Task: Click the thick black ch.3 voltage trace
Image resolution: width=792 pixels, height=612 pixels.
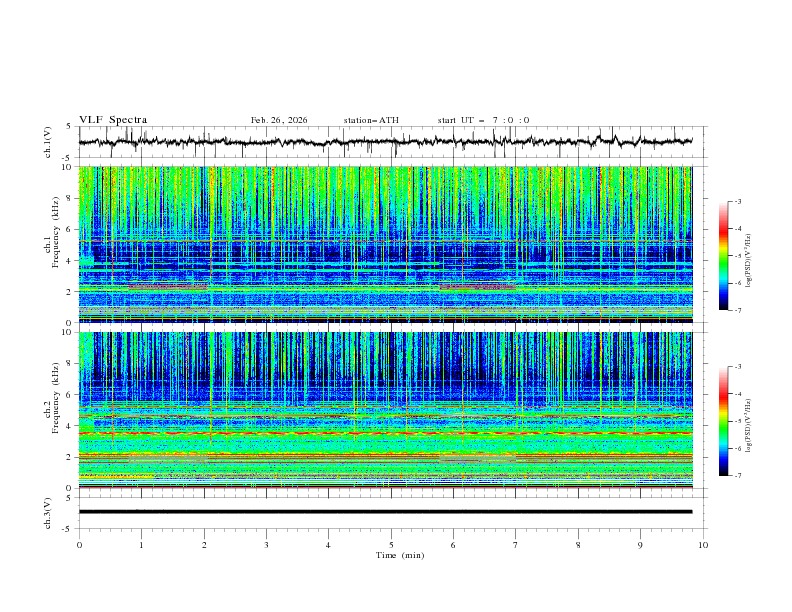Action: tap(385, 512)
